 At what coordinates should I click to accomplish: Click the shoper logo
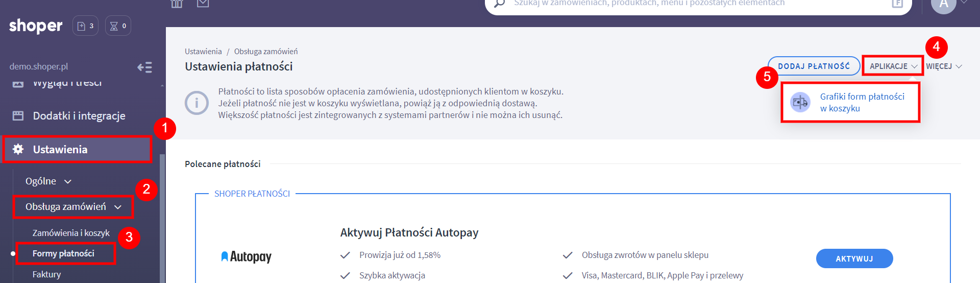[36, 26]
